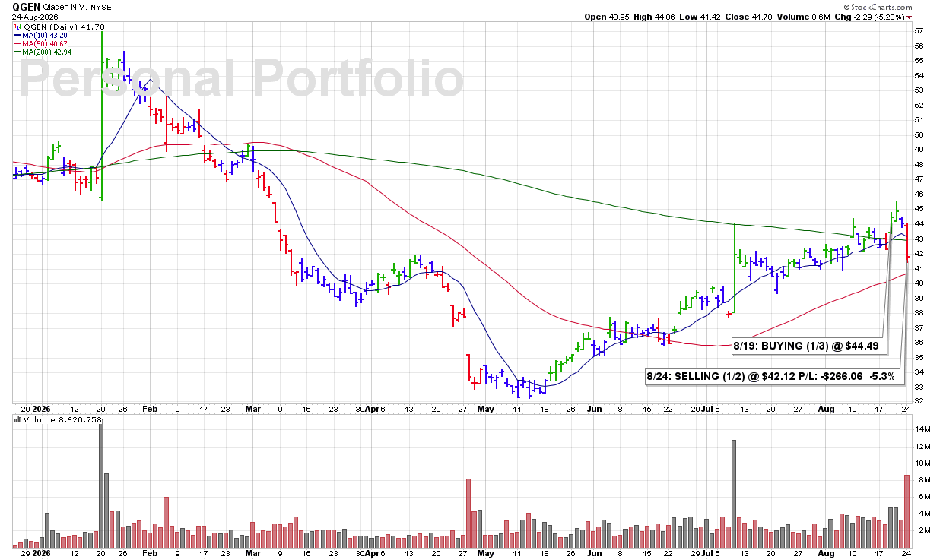Screen dimensions: 943x560
Task: Click the large green January 20 price bar
Action: (101, 115)
